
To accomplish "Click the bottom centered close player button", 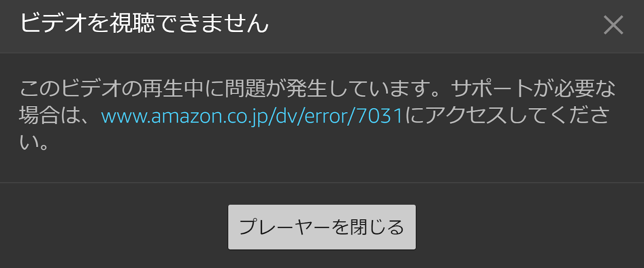I will tap(322, 227).
